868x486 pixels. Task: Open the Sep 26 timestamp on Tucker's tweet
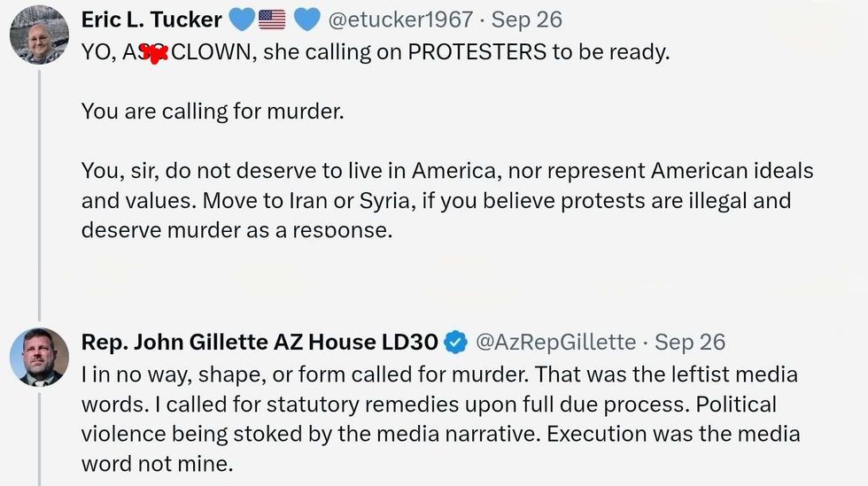526,19
